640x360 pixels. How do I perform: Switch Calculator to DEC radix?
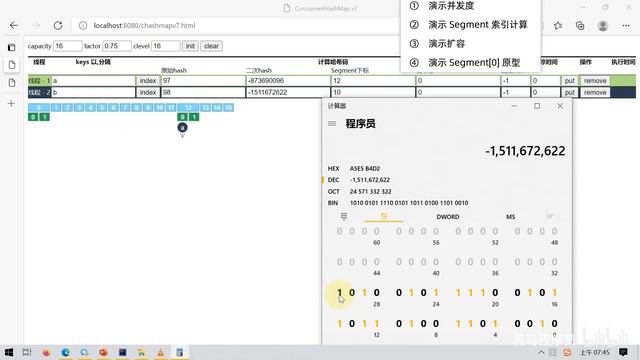click(359, 180)
